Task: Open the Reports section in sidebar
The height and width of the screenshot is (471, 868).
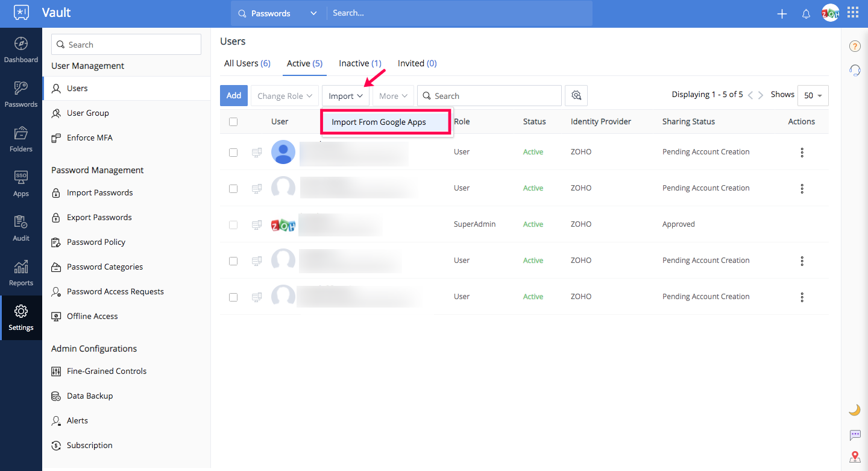Action: (x=21, y=273)
